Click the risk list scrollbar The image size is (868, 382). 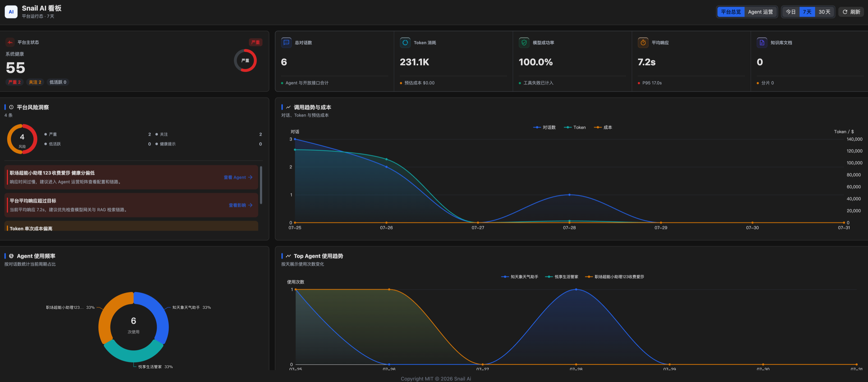tap(261, 185)
